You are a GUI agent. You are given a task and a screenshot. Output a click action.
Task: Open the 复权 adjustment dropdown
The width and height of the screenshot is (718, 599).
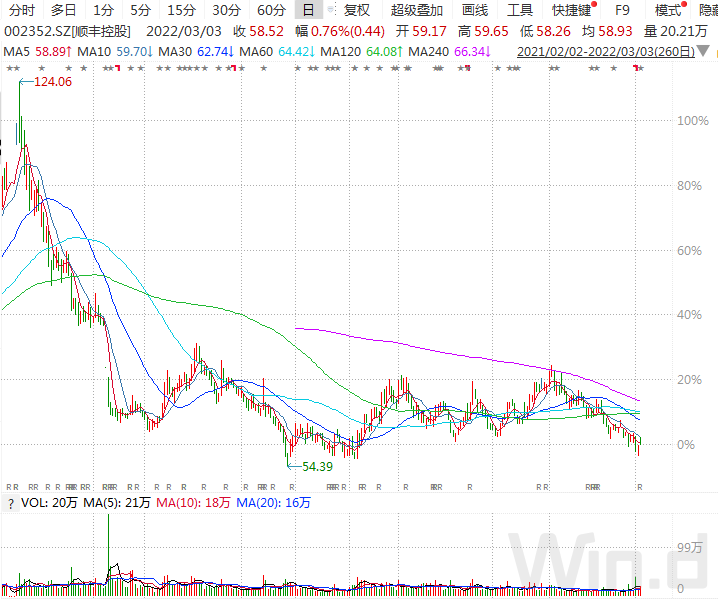click(x=356, y=10)
